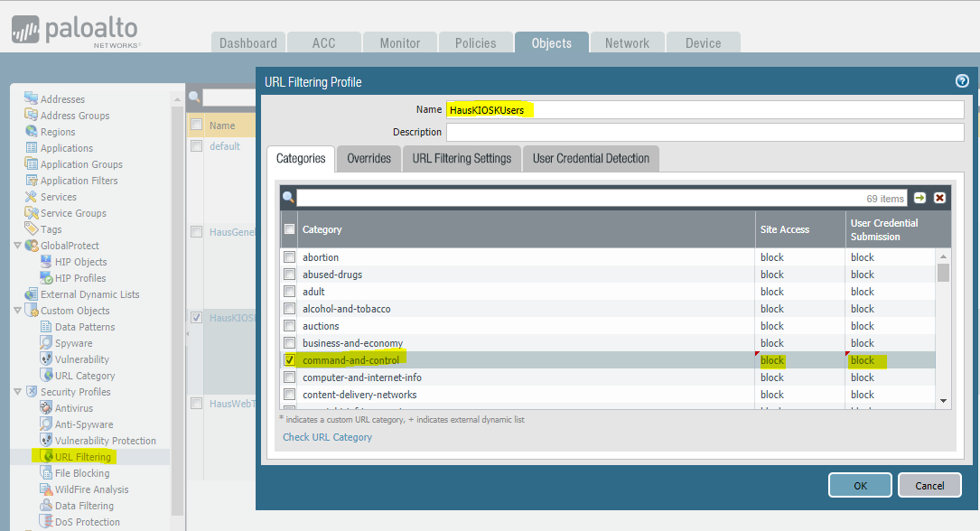This screenshot has width=980, height=531.
Task: Open the User Credential Detection tab
Action: pos(591,158)
